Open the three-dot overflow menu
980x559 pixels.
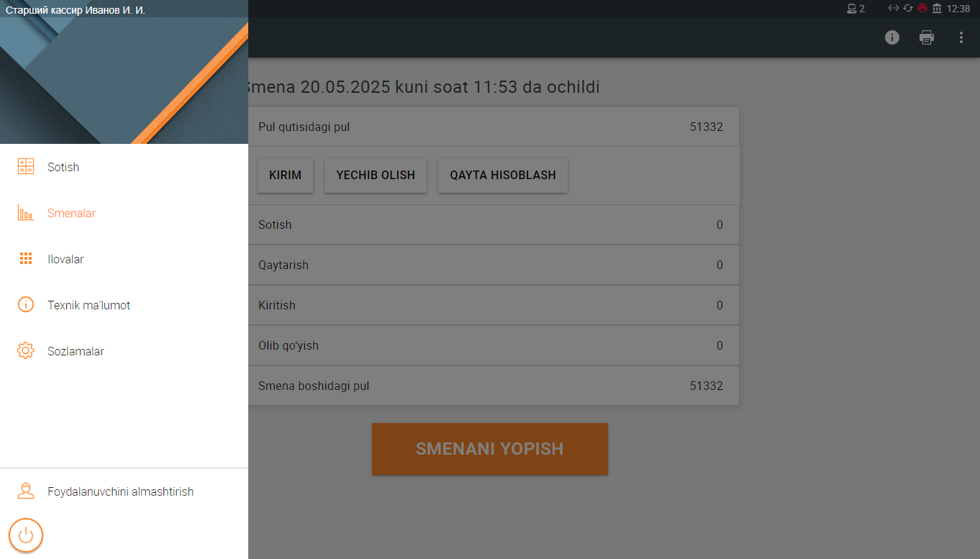pyautogui.click(x=961, y=37)
